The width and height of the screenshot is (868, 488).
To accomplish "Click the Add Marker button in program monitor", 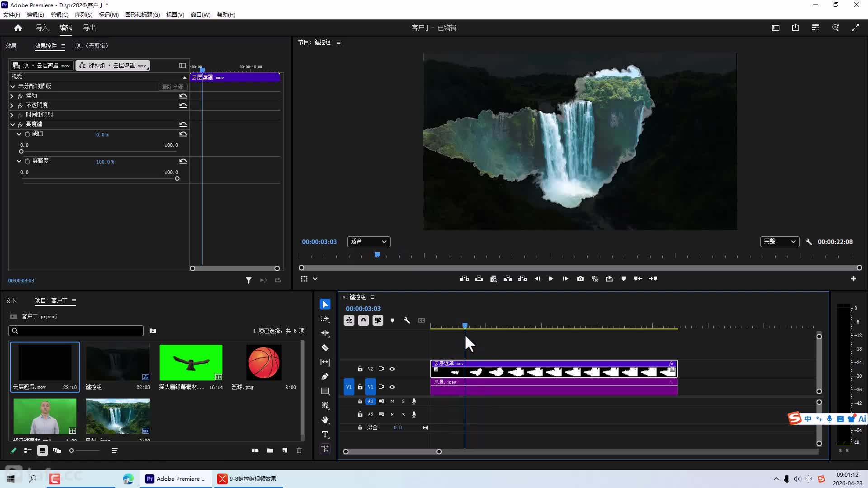I will pos(624,279).
